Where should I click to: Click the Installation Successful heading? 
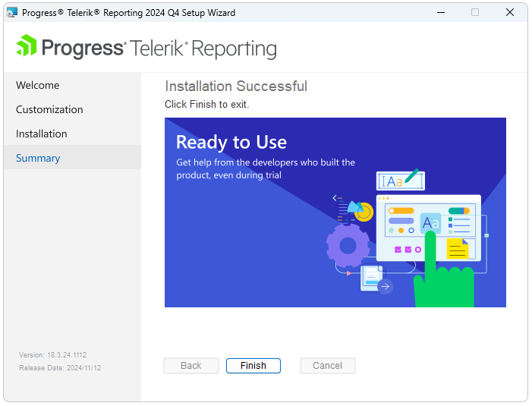click(236, 87)
